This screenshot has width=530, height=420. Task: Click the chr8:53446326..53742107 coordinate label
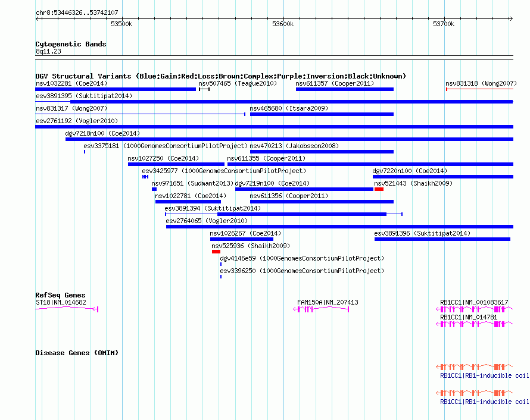pyautogui.click(x=77, y=12)
